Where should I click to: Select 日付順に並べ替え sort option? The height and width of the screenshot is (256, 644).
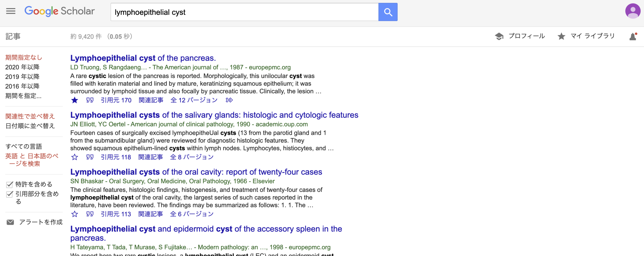tap(30, 126)
